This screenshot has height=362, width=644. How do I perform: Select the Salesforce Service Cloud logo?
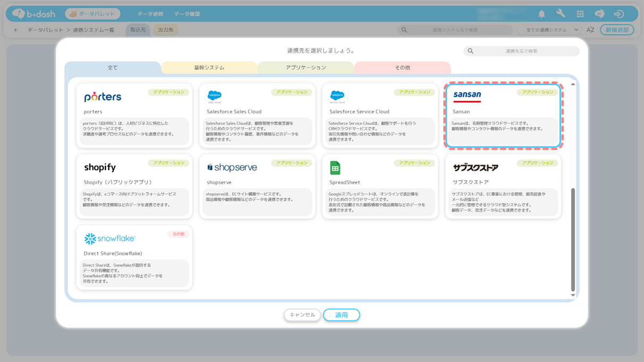coord(337,97)
